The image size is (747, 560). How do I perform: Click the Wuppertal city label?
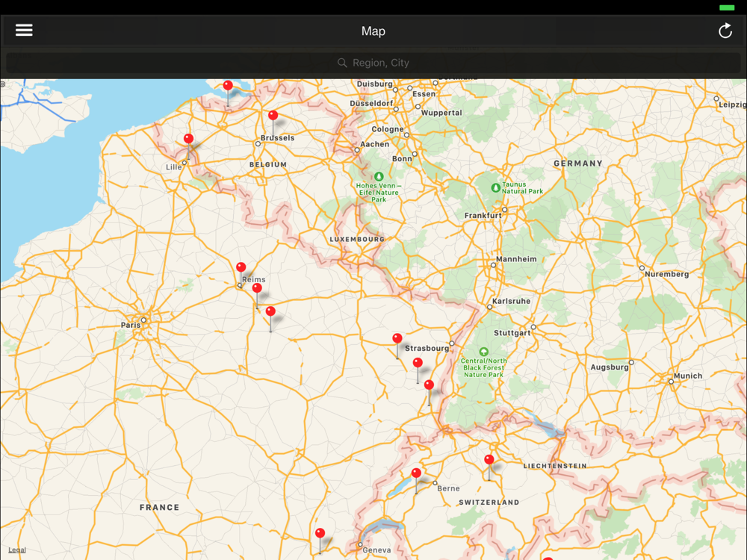441,113
